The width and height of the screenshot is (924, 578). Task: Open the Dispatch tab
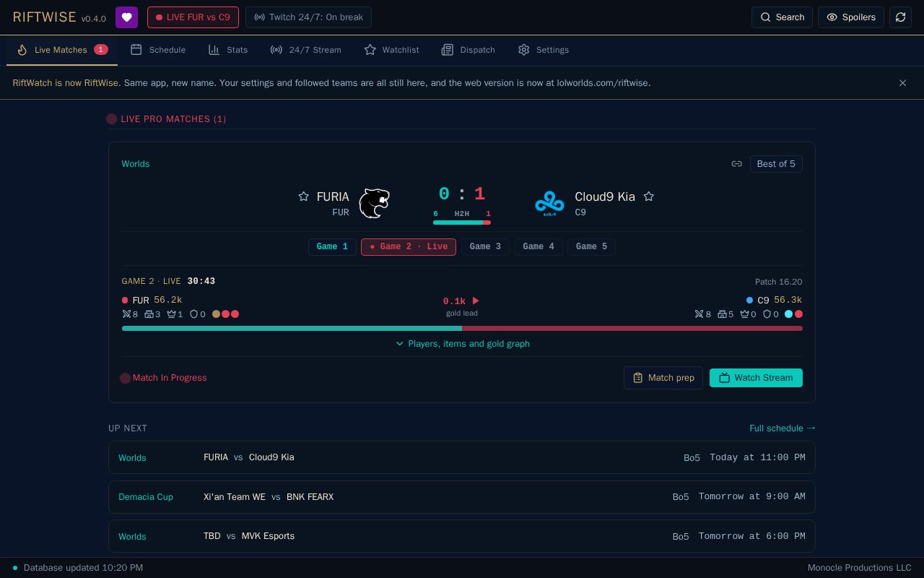[x=468, y=50]
